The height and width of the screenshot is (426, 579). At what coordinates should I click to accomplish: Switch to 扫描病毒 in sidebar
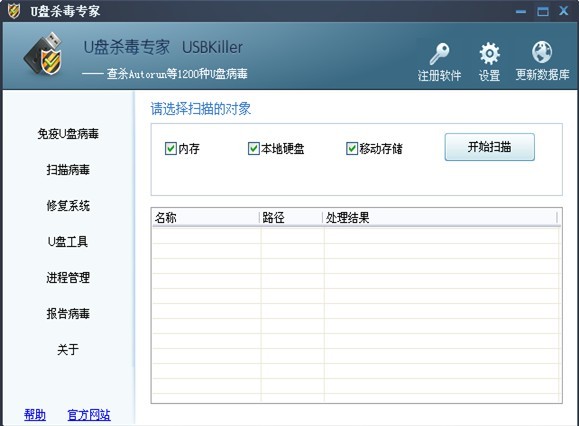point(68,170)
